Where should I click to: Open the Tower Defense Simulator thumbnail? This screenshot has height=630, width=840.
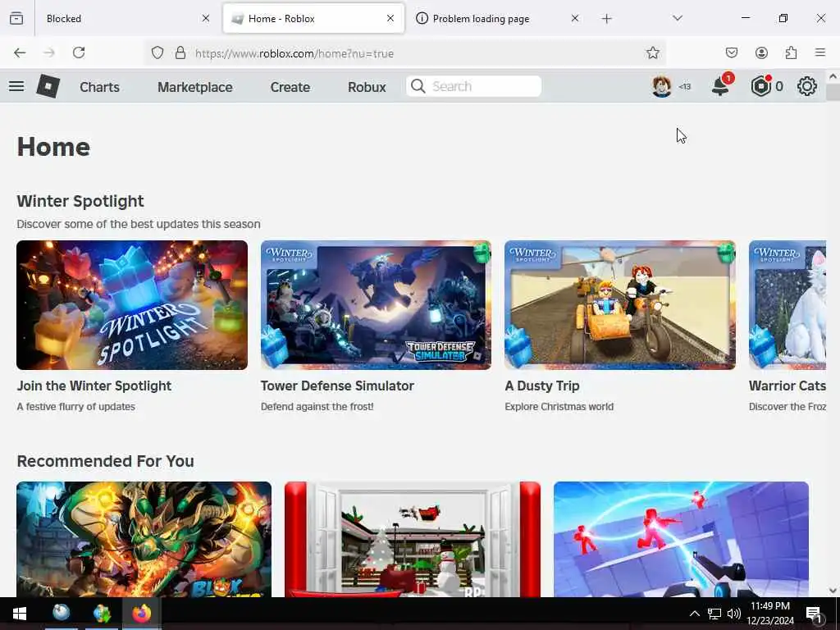click(376, 305)
